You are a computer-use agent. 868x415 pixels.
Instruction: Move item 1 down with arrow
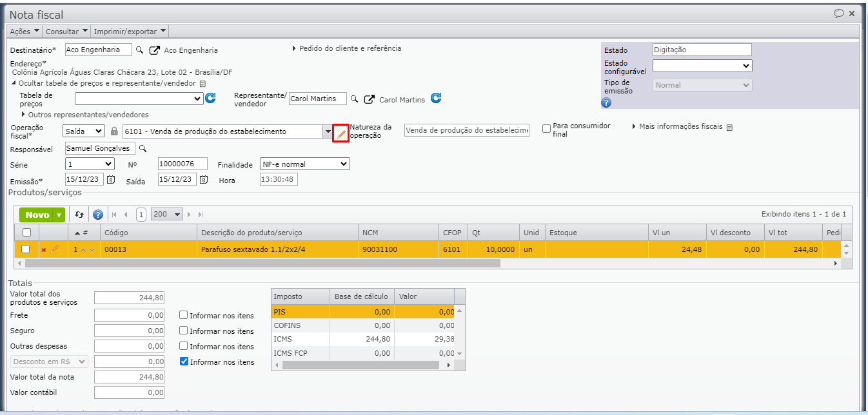tap(92, 249)
